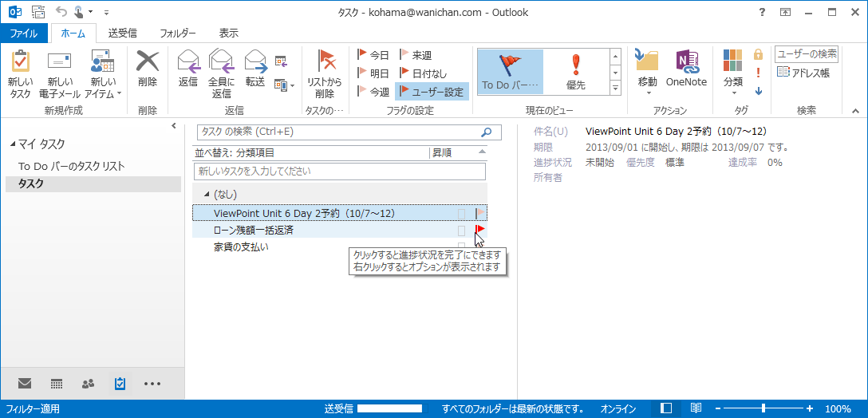Toggle normal view button in status bar
This screenshot has height=418, width=868.
click(x=667, y=408)
